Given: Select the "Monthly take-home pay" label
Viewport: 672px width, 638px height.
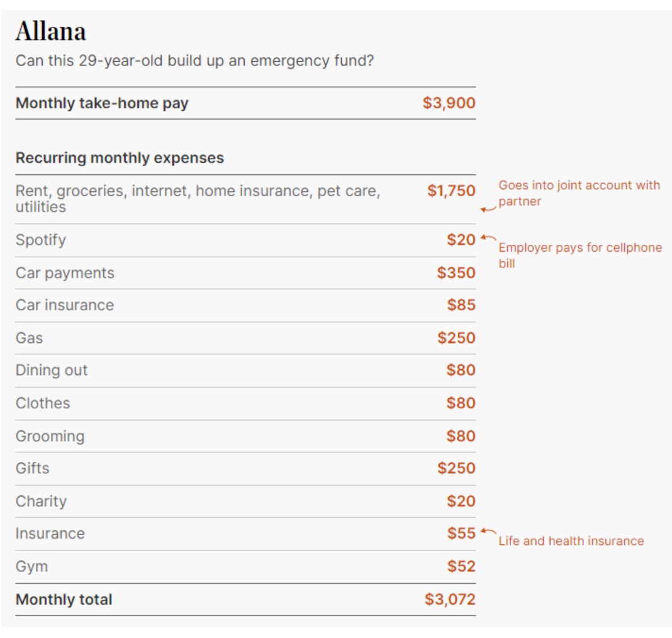Looking at the screenshot, I should [x=102, y=103].
